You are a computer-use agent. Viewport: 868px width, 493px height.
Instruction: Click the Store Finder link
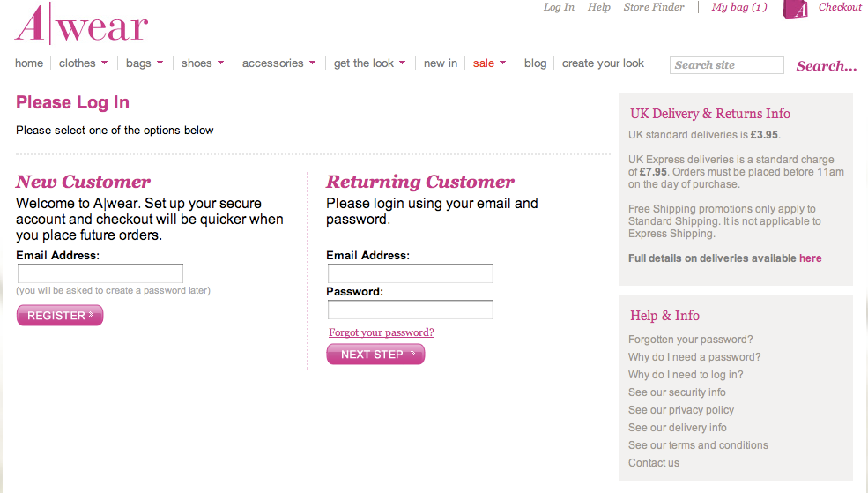pyautogui.click(x=654, y=7)
